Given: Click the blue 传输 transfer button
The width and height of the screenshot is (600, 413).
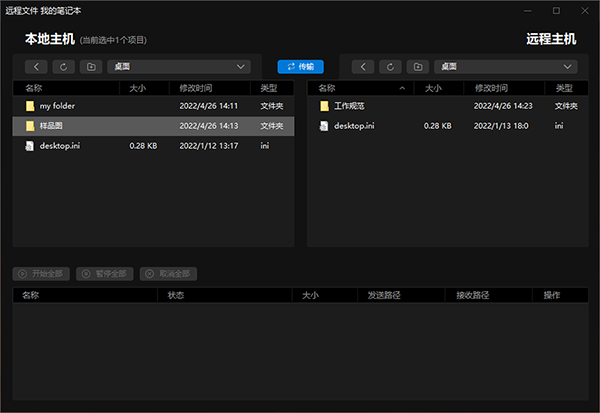Looking at the screenshot, I should (300, 67).
